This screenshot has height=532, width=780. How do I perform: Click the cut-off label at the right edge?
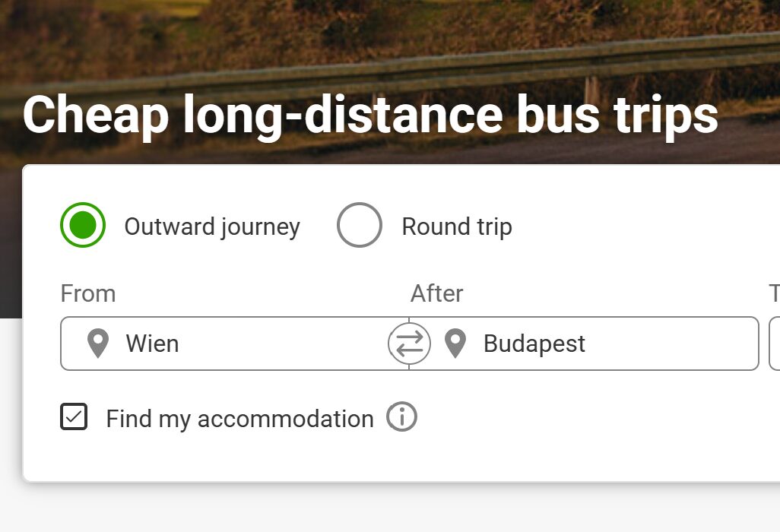click(x=775, y=293)
